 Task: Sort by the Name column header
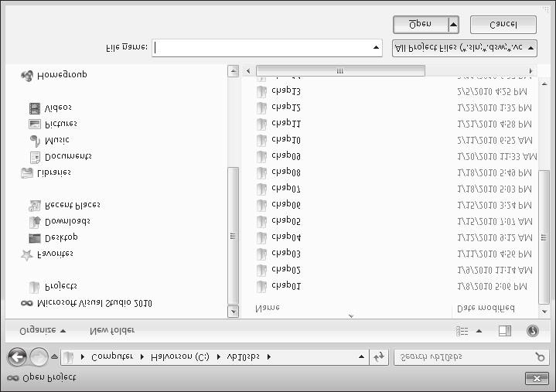pos(268,308)
